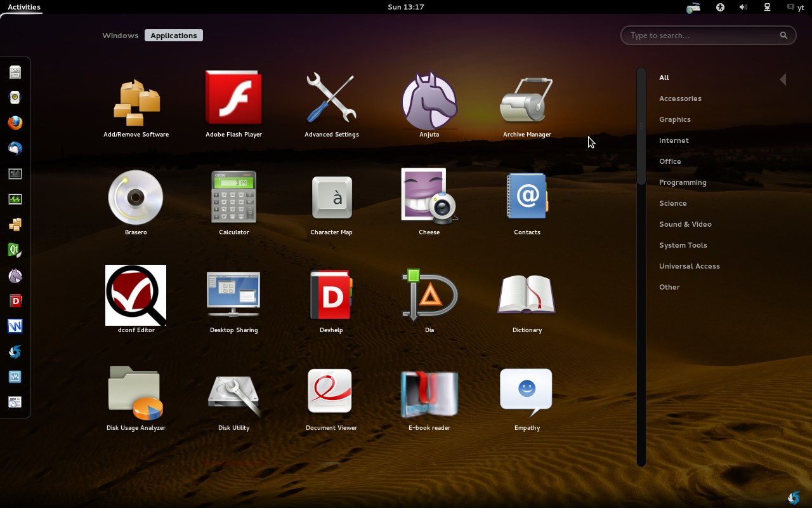Click the keyboard input method icon

tap(693, 8)
